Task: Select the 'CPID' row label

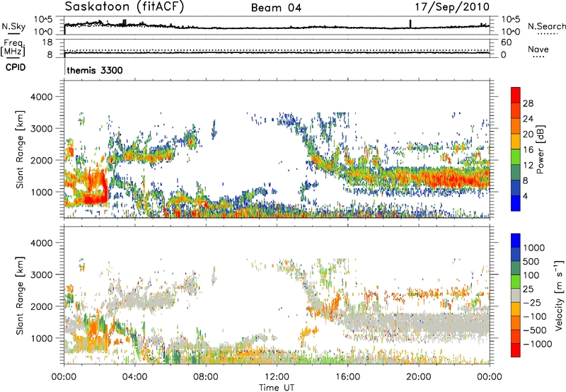Action: coord(16,67)
